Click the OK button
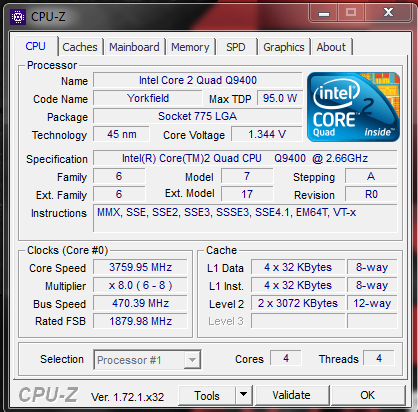418x412 pixels. pyautogui.click(x=367, y=395)
